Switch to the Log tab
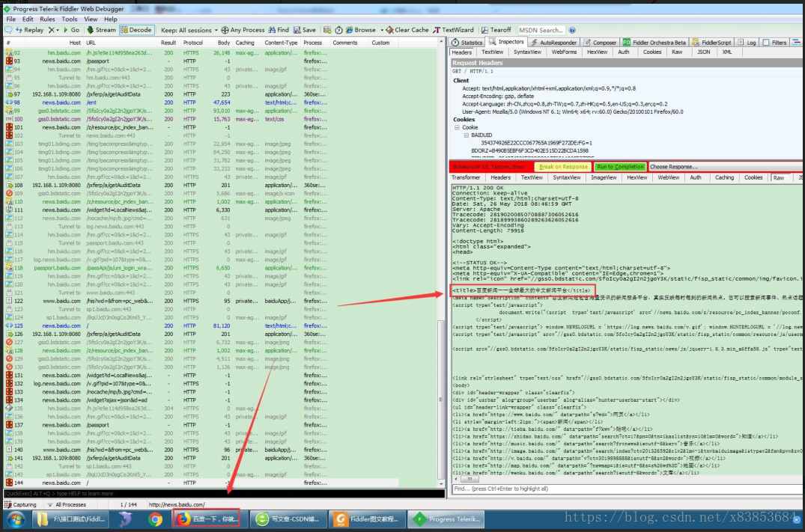805x532 pixels. tap(747, 43)
